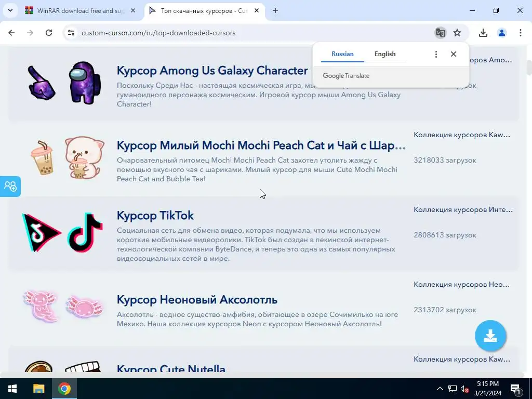Click the page vertical scrollbar thumb
Screen dimensions: 532x399
[x=529, y=67]
